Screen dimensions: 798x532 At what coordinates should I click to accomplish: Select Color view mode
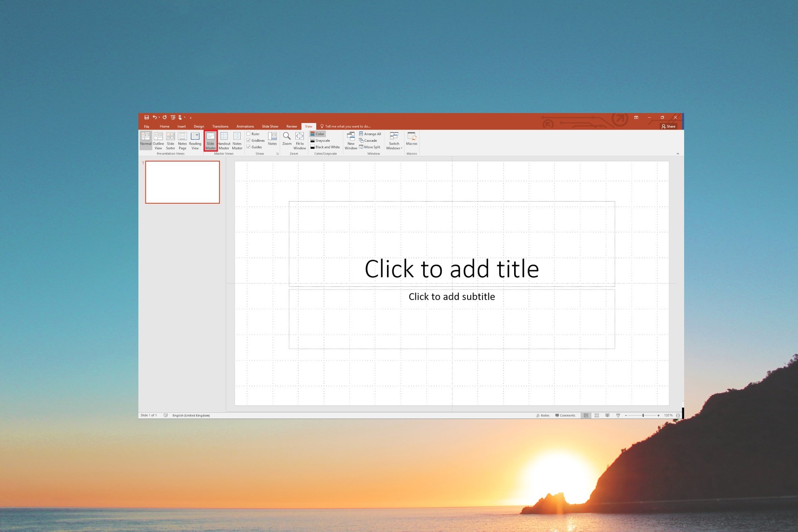(x=318, y=134)
